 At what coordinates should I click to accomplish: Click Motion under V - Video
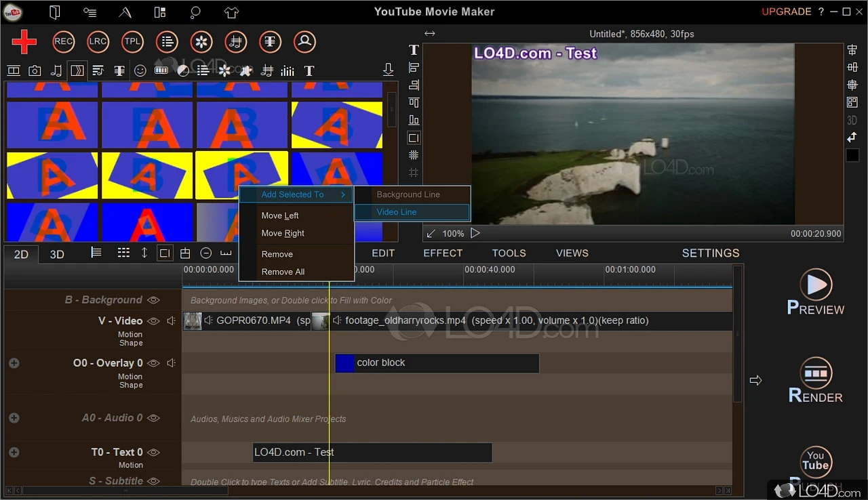(130, 334)
